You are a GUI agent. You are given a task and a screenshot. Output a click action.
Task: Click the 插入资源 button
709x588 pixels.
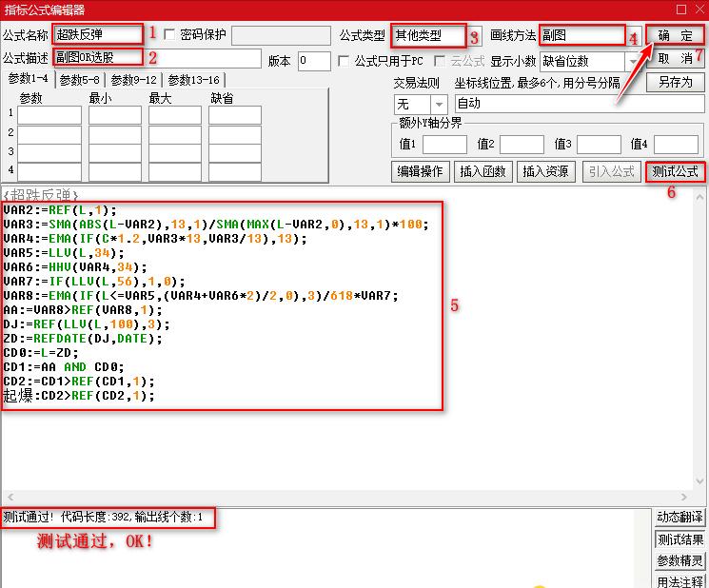(x=544, y=172)
